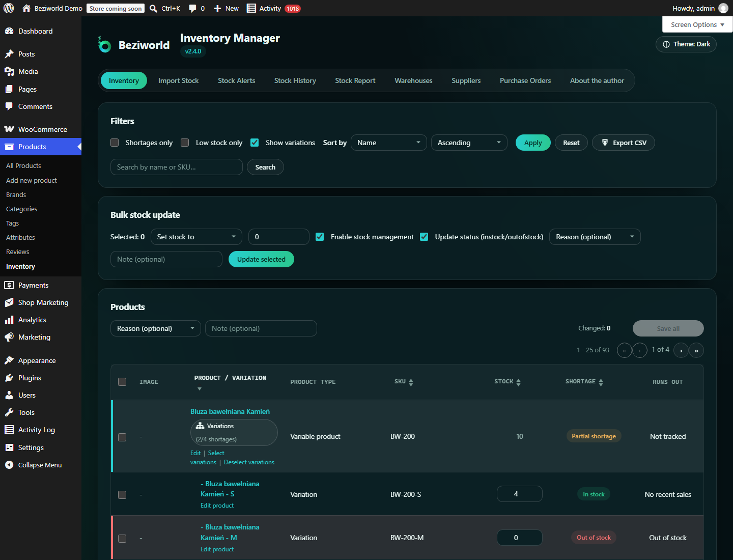733x560 pixels.
Task: Click the Apply filters button
Action: pos(533,143)
